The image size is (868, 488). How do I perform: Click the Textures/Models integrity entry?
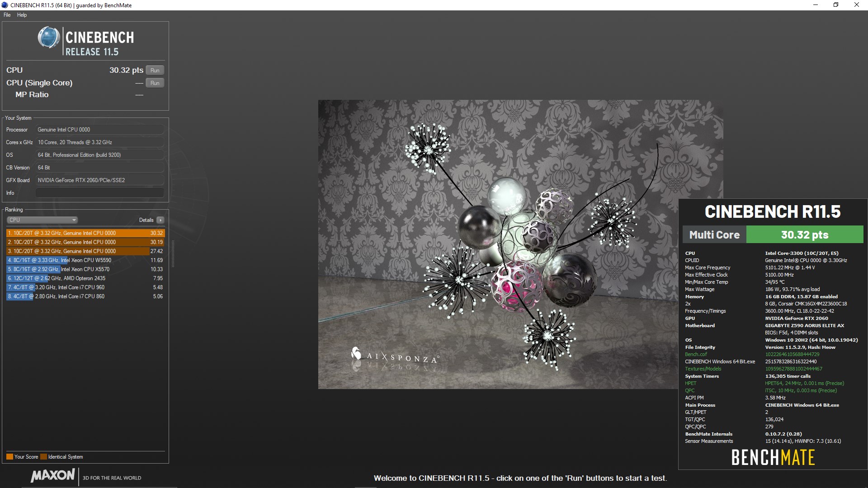[x=703, y=369]
